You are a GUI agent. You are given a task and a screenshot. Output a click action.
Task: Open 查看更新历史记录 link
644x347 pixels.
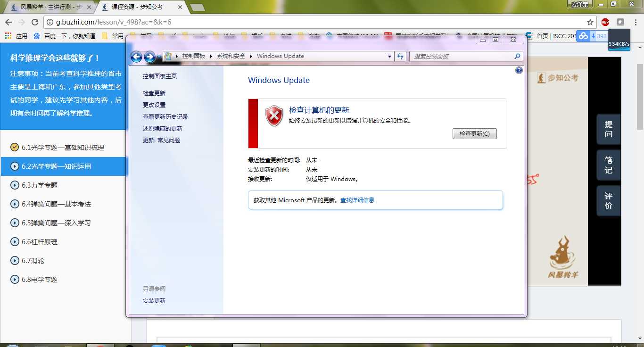pos(165,117)
